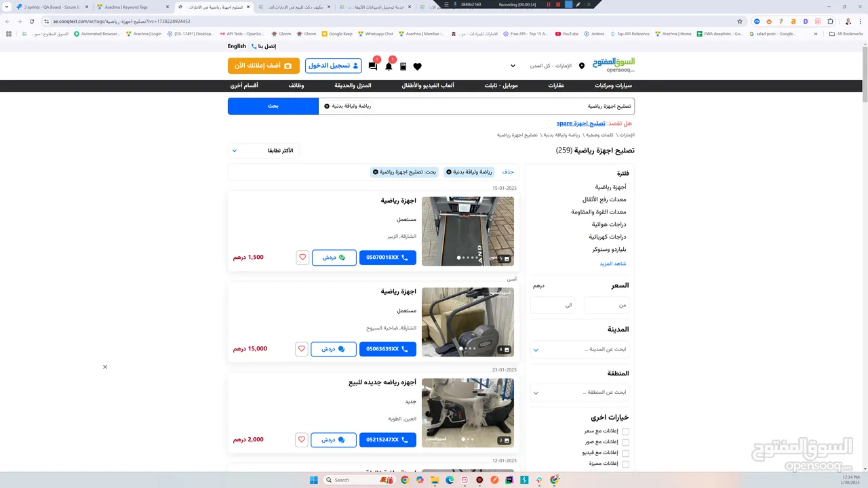This screenshot has width=868, height=488.
Task: Open the chat messages icon in header
Action: [x=373, y=66]
